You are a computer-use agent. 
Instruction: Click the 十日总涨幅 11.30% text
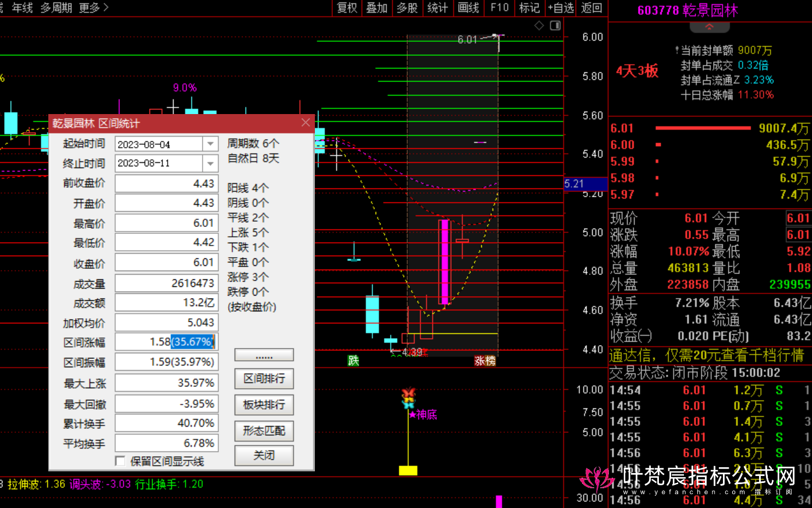tap(728, 95)
